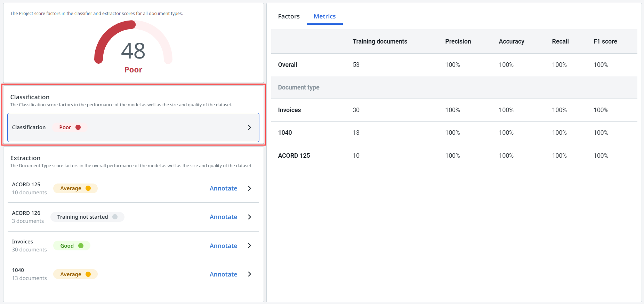Select the Metrics tab
Image resolution: width=644 pixels, height=304 pixels.
(324, 16)
